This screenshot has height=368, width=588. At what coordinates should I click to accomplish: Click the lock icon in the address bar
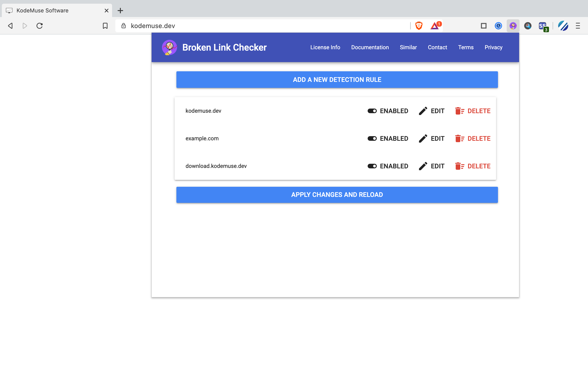(x=123, y=26)
